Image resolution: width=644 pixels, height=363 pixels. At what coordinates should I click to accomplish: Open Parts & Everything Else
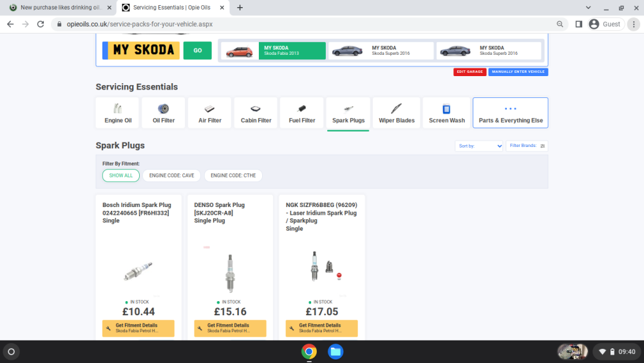(511, 113)
